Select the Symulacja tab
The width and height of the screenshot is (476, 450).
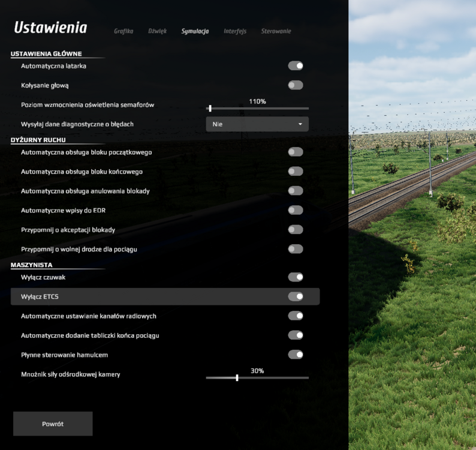195,31
